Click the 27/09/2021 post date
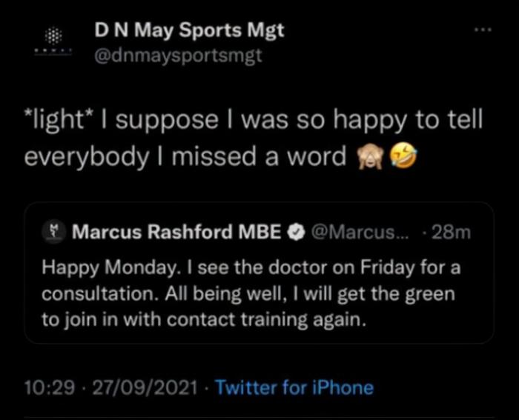This screenshot has width=519, height=420. pos(145,387)
